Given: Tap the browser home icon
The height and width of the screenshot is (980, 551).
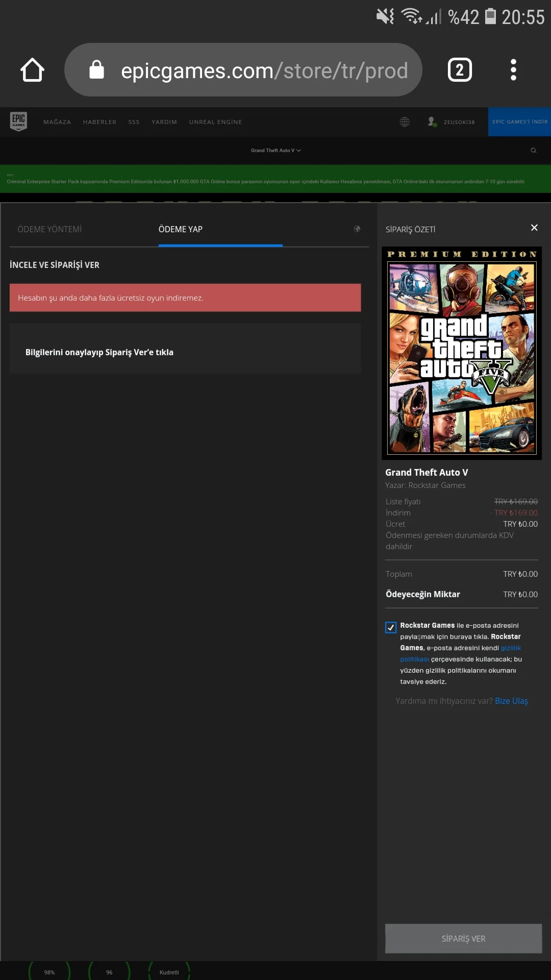Looking at the screenshot, I should pos(32,70).
